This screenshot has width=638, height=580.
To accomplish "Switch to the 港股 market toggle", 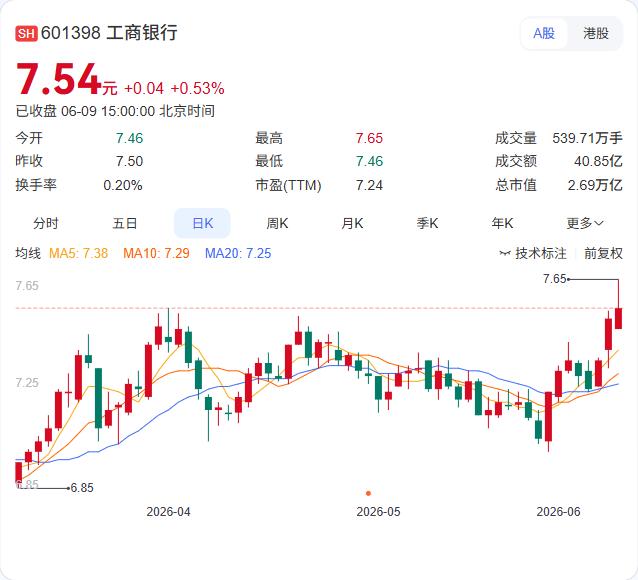I will (596, 33).
